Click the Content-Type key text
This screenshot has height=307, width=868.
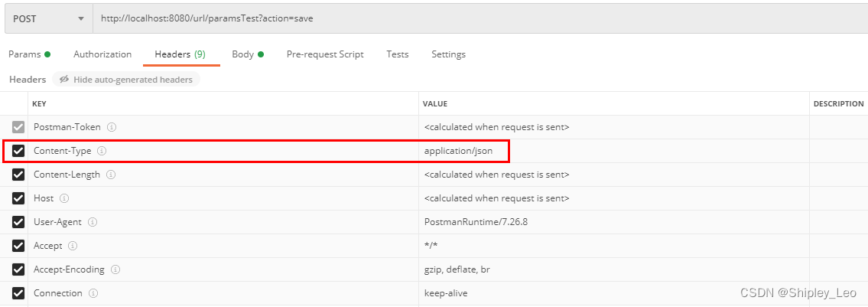[x=63, y=151]
